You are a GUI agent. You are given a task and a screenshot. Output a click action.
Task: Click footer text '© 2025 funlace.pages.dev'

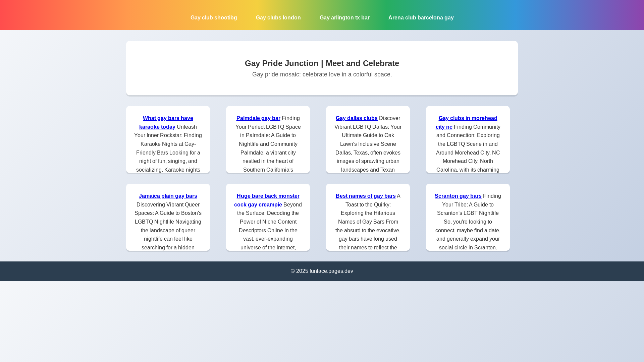tap(322, 271)
